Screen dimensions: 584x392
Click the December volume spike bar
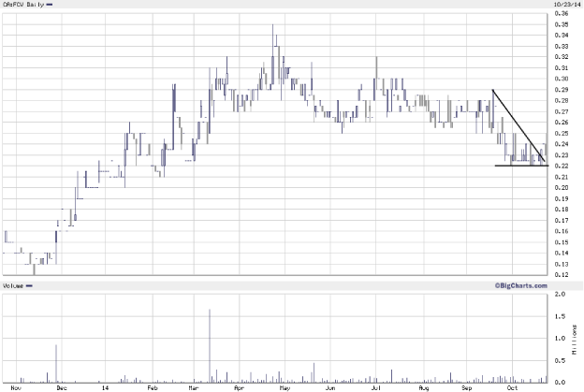pyautogui.click(x=56, y=363)
